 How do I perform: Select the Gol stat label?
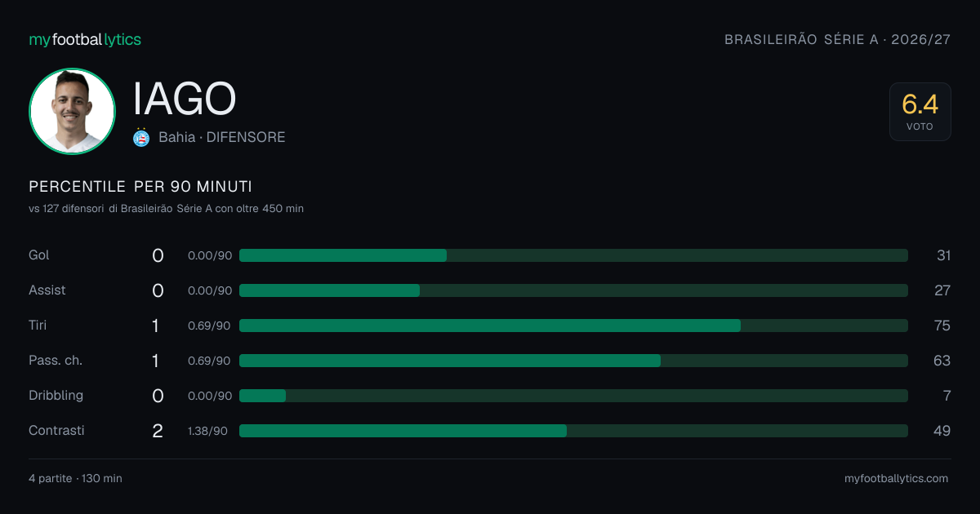click(x=39, y=255)
